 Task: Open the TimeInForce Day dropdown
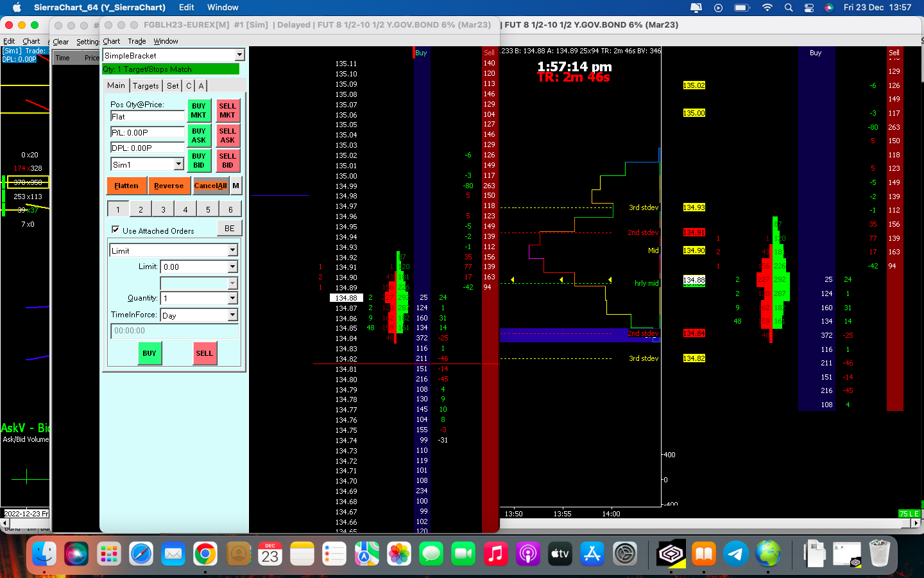tap(232, 315)
